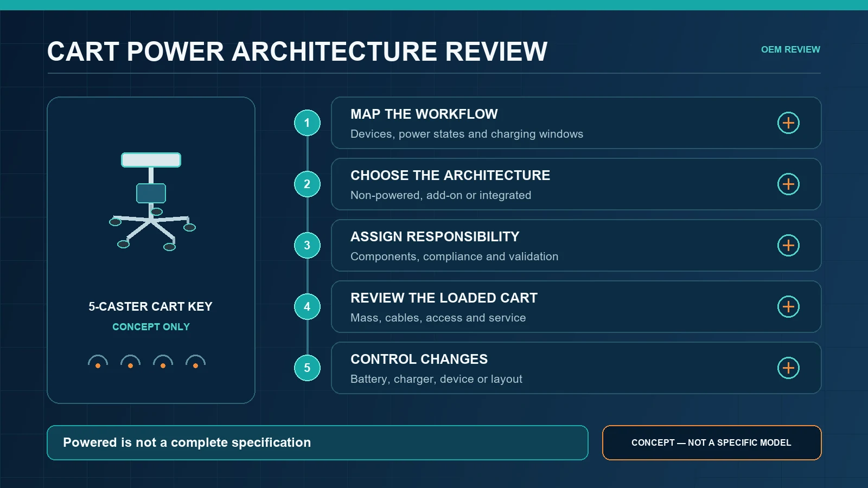Click 'Battery, charger, device or layout' text

click(x=436, y=379)
